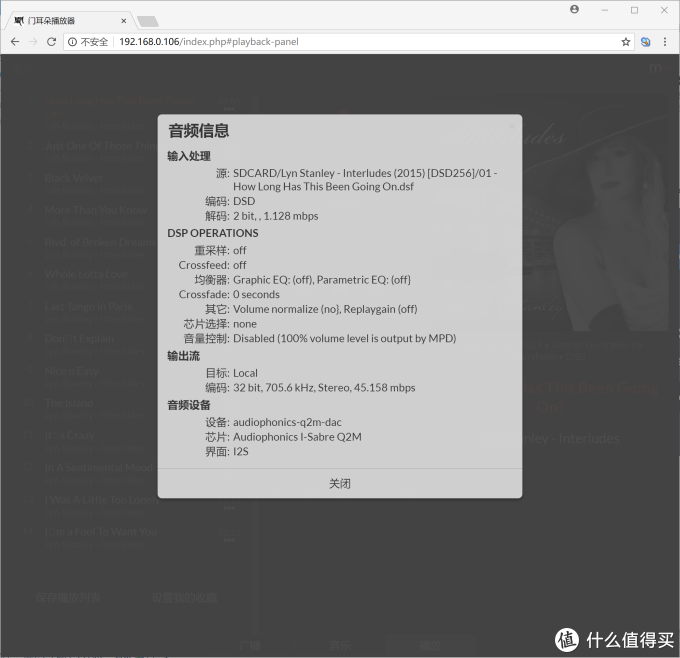Click 'audiophonics-q2m-dac' device text
Viewport: 680px width, 658px height.
point(287,422)
